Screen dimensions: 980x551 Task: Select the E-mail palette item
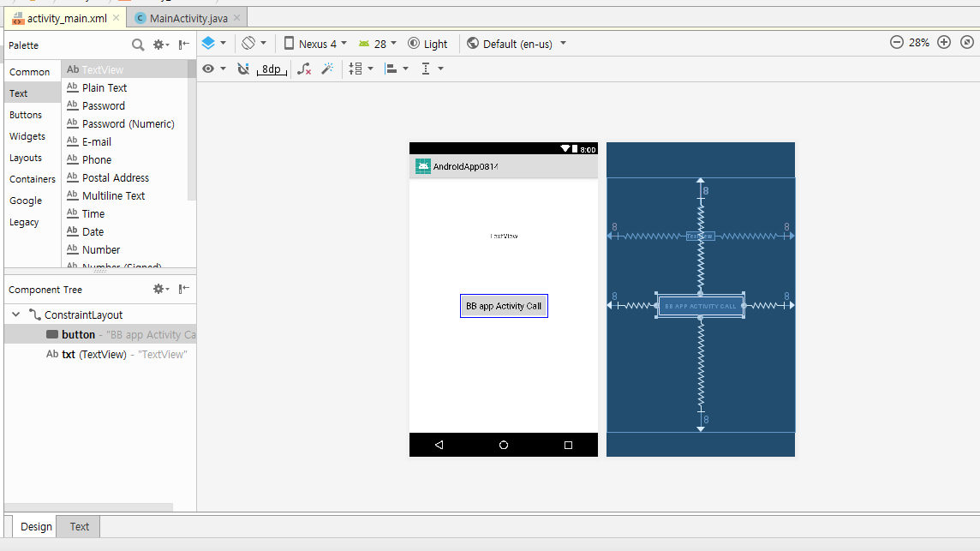pyautogui.click(x=125, y=142)
